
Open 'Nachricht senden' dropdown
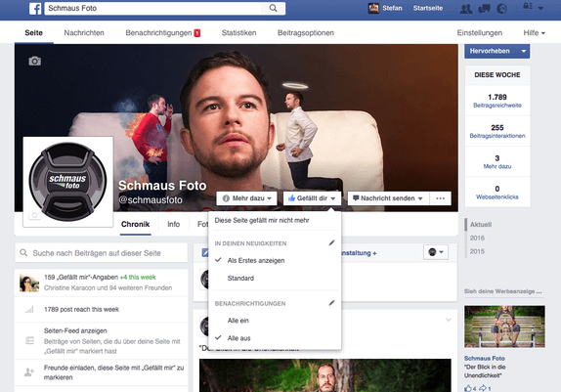pos(388,198)
